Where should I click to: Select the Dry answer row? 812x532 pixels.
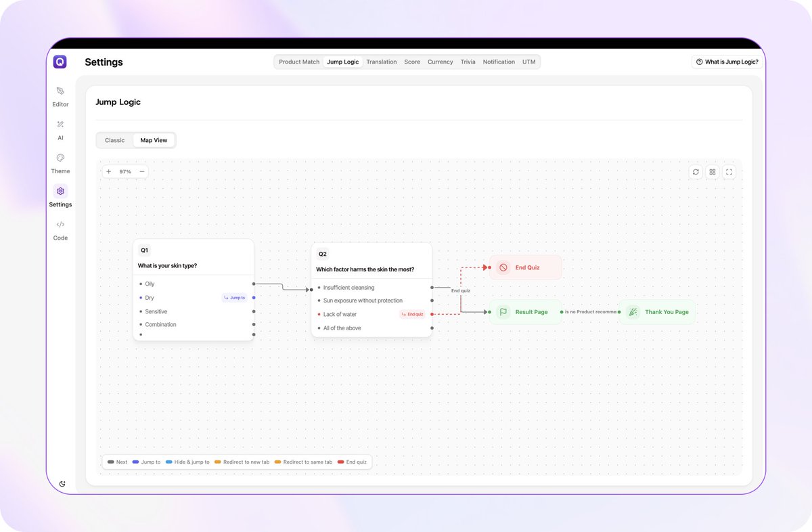(194, 298)
